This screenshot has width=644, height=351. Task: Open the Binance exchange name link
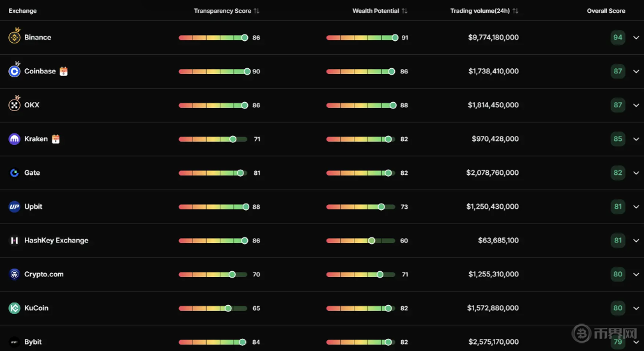click(x=38, y=37)
